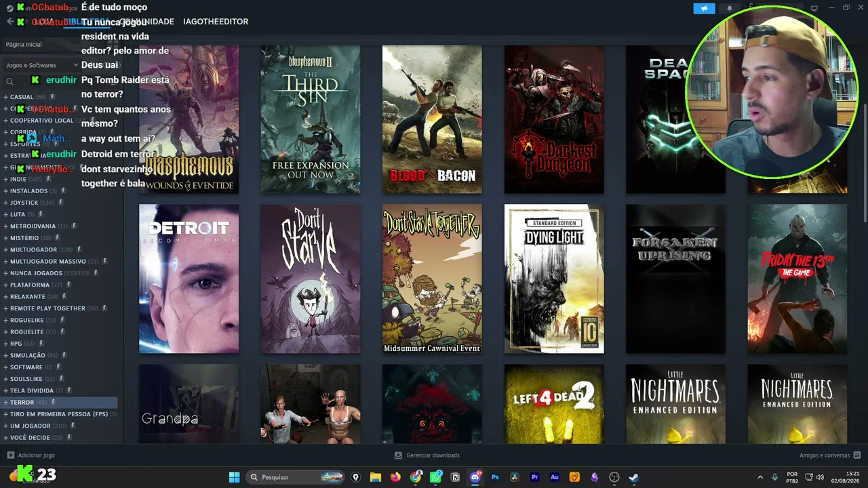Open Adobe Audition from the taskbar

(x=555, y=477)
